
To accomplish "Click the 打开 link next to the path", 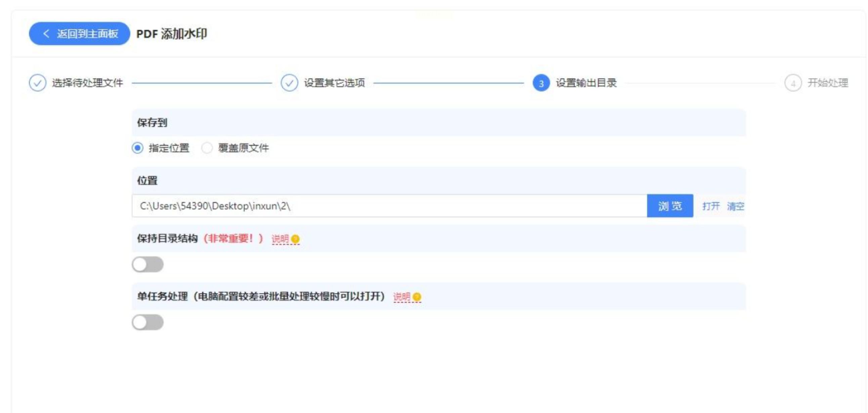I will [x=711, y=206].
